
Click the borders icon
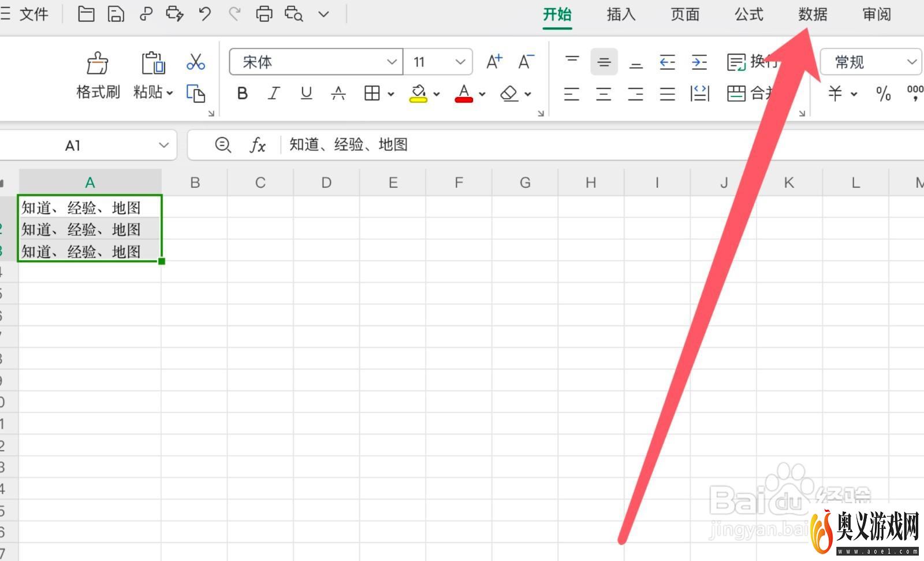click(372, 93)
